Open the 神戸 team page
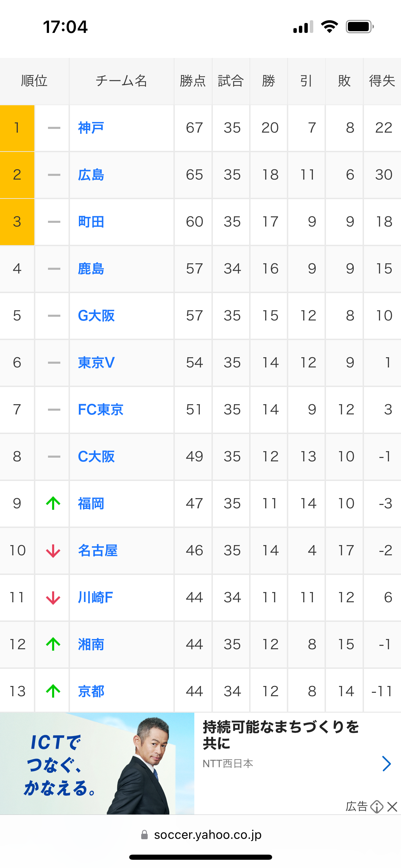Image resolution: width=401 pixels, height=868 pixels. pos(91,128)
